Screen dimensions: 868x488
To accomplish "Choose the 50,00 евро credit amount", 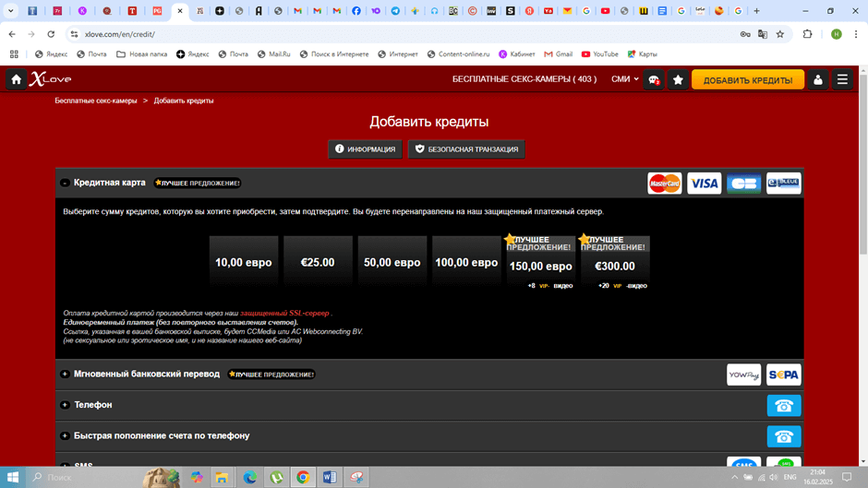I will click(x=392, y=263).
